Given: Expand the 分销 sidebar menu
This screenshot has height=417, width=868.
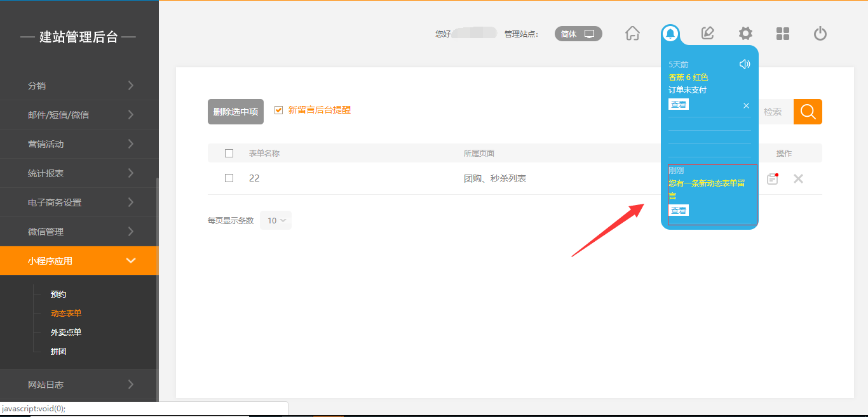Looking at the screenshot, I should pyautogui.click(x=79, y=86).
